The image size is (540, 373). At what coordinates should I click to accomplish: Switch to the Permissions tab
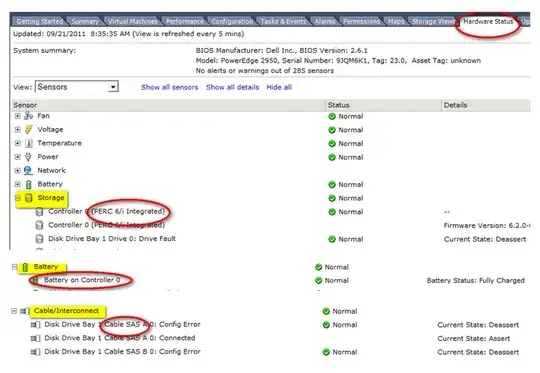[x=361, y=21]
